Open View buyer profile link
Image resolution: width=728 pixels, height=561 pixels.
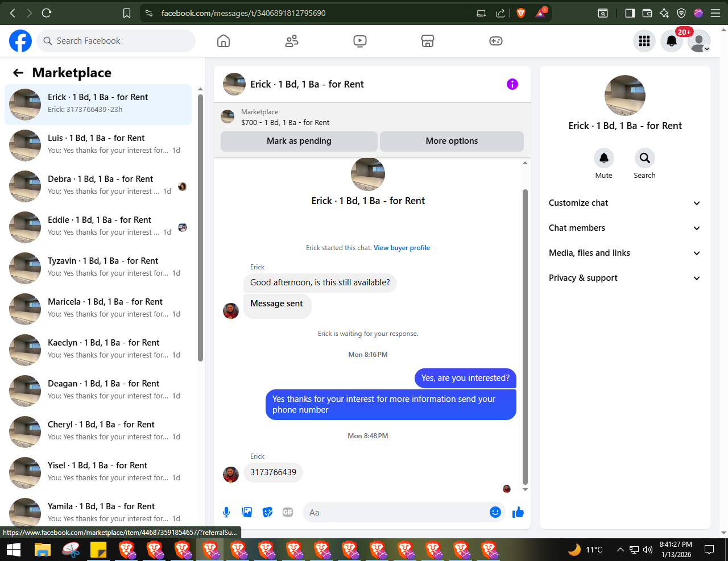coord(402,248)
